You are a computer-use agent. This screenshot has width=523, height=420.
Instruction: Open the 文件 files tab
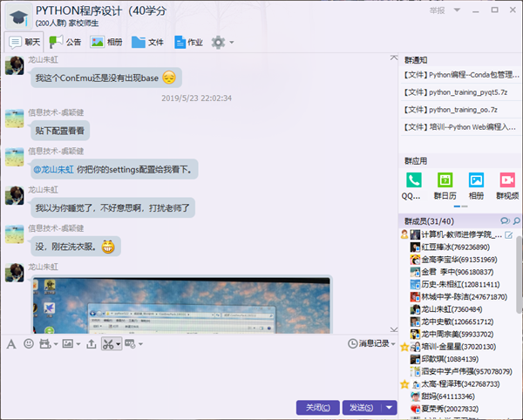(147, 42)
